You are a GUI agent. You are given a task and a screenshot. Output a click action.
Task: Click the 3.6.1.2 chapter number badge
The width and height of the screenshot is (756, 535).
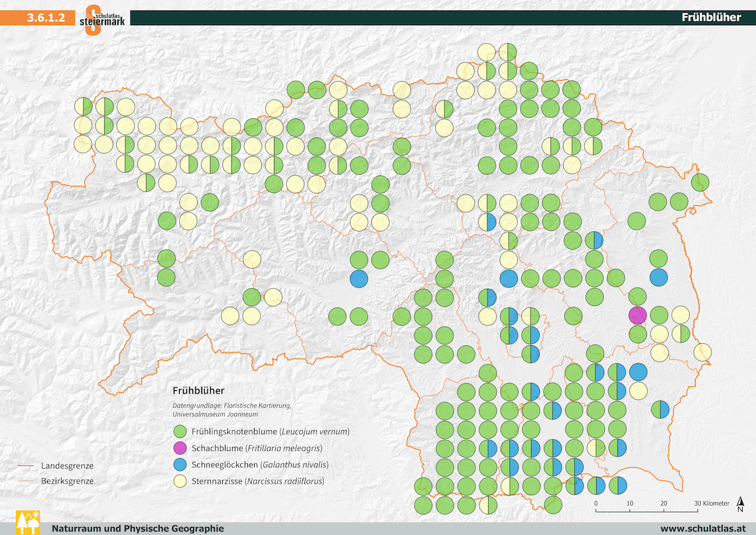pos(46,18)
